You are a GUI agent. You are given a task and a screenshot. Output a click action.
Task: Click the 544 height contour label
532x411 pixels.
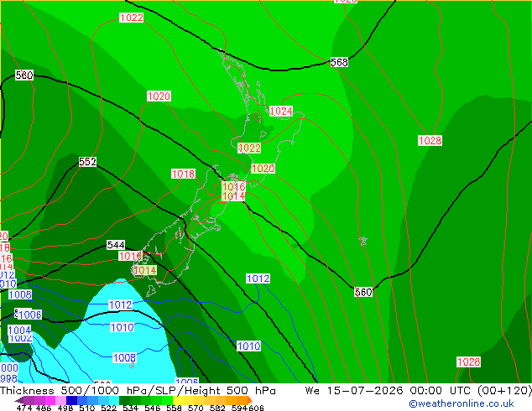point(116,245)
